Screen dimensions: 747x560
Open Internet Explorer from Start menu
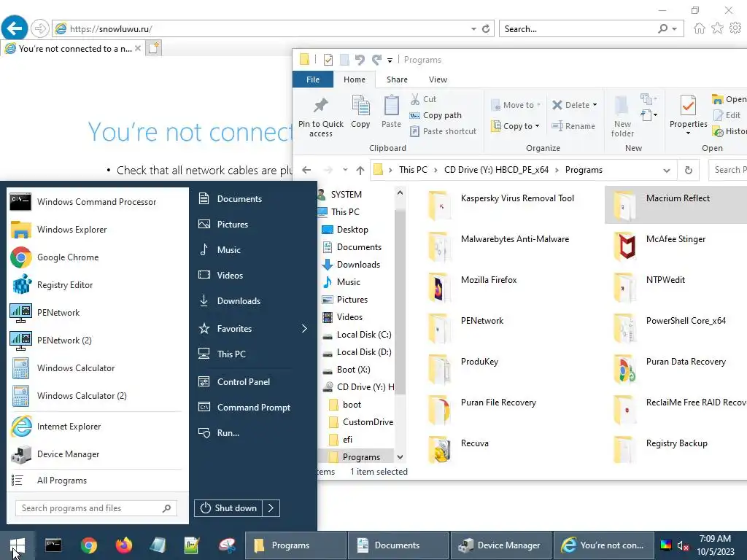pos(97,427)
